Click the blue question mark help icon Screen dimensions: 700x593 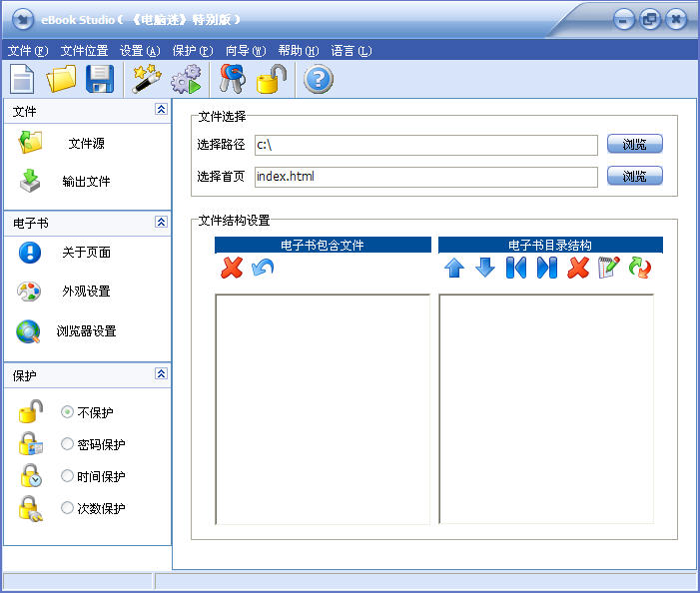coord(318,78)
